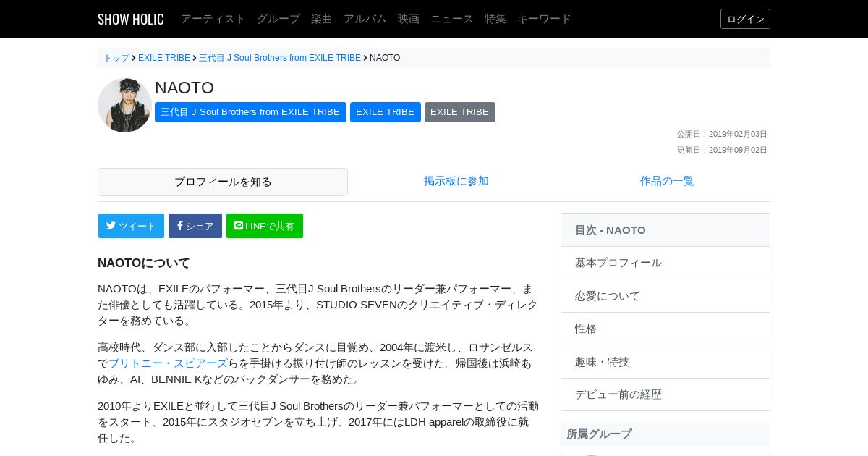
Task: Select the blue EXILE TRIBE tag
Action: [x=386, y=112]
